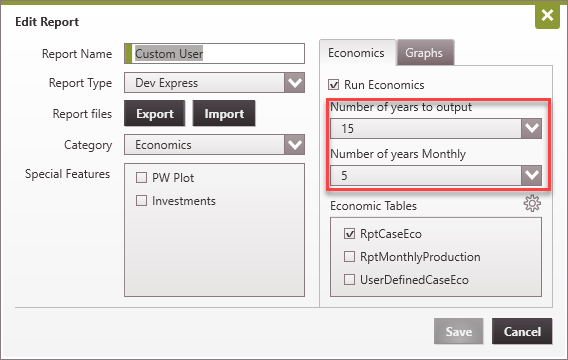Uncheck RptCaseEco economic table
Viewport: 568px width, 360px height.
(x=349, y=234)
